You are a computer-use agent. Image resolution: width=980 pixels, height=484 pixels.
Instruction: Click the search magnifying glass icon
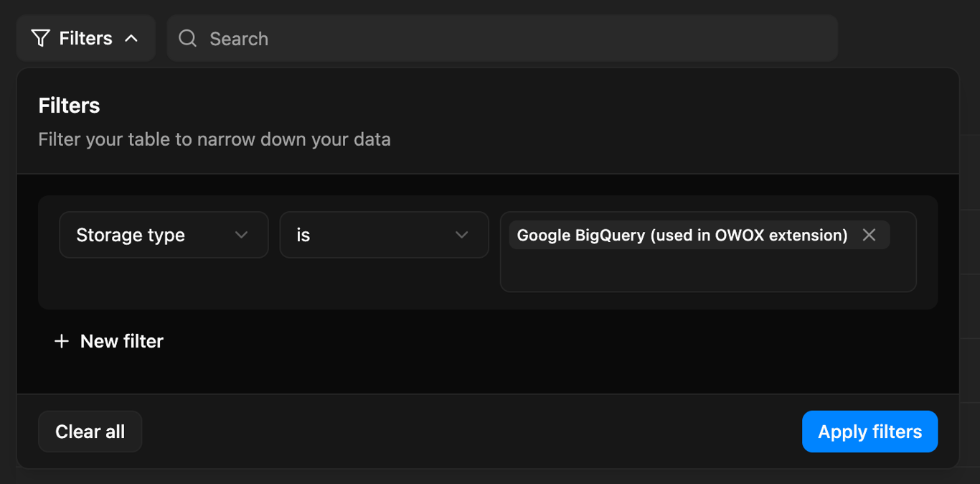pos(187,38)
